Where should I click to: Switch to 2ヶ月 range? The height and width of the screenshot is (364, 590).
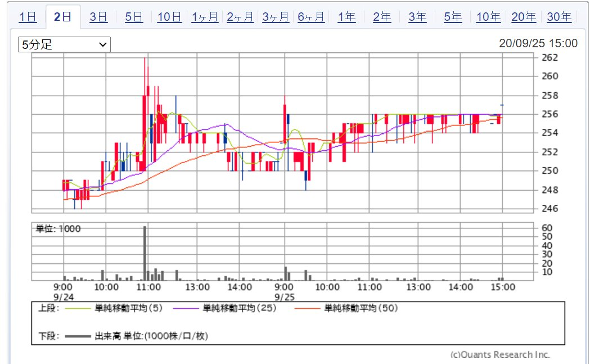tap(240, 17)
